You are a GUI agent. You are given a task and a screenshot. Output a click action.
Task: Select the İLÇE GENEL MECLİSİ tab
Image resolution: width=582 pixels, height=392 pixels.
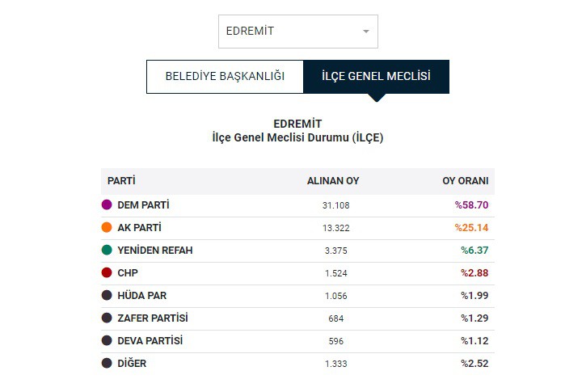pos(377,77)
